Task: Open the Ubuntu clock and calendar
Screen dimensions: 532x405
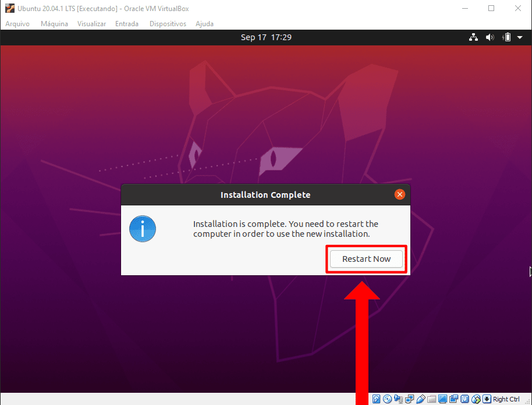Action: click(266, 37)
